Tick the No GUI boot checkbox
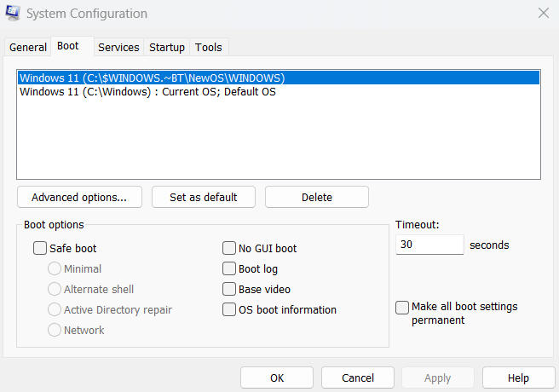This screenshot has height=392, width=559. pyautogui.click(x=229, y=248)
